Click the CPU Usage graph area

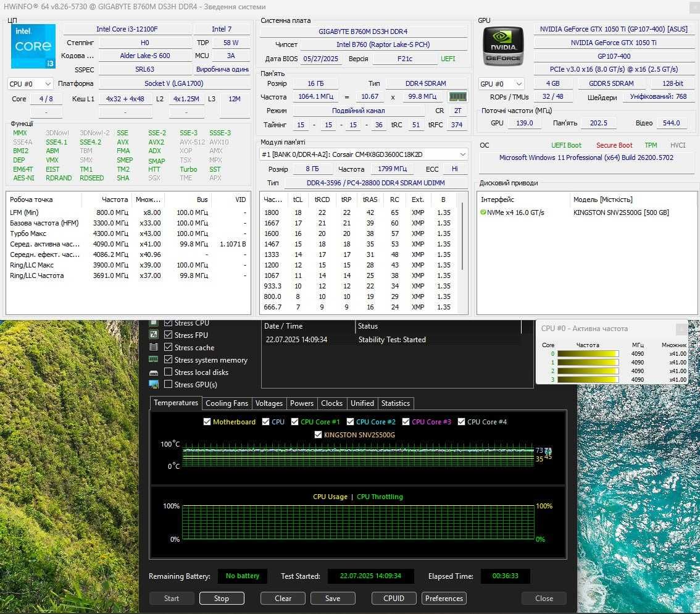click(358, 523)
